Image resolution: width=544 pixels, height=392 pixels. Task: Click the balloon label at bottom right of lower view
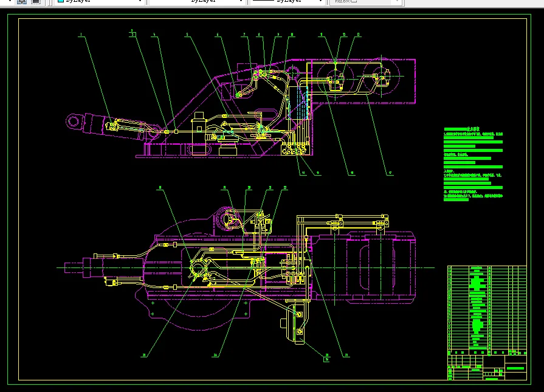(x=347, y=356)
